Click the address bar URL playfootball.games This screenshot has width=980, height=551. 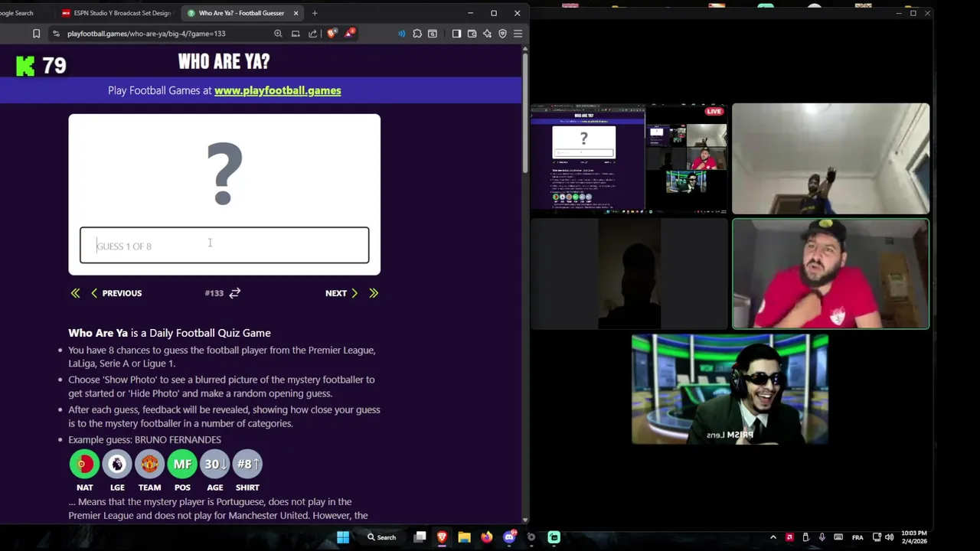[x=145, y=34]
